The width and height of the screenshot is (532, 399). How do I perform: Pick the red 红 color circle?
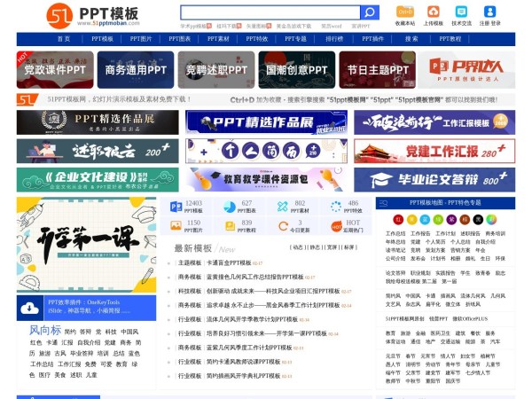(x=399, y=218)
